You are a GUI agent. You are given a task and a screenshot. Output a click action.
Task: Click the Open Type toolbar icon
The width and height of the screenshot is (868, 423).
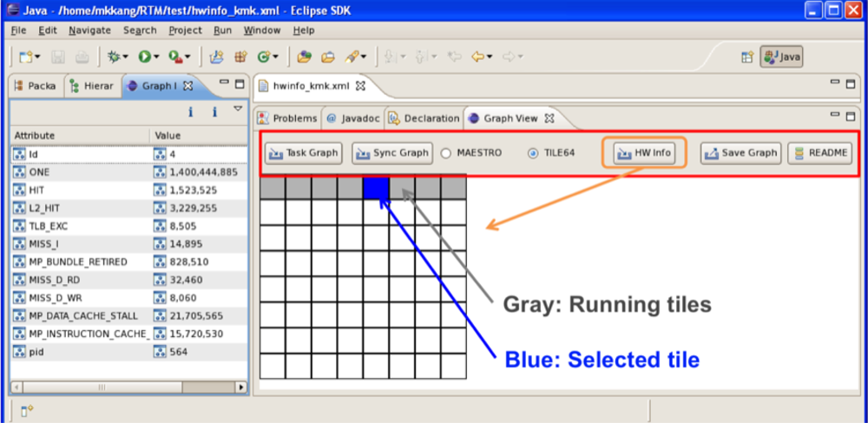click(x=303, y=56)
